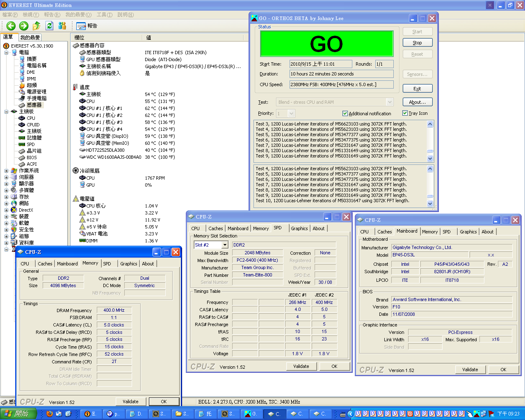Click the 電壓值 voltage warning icon
Image resolution: width=525 pixels, height=420 pixels.
pos(75,199)
